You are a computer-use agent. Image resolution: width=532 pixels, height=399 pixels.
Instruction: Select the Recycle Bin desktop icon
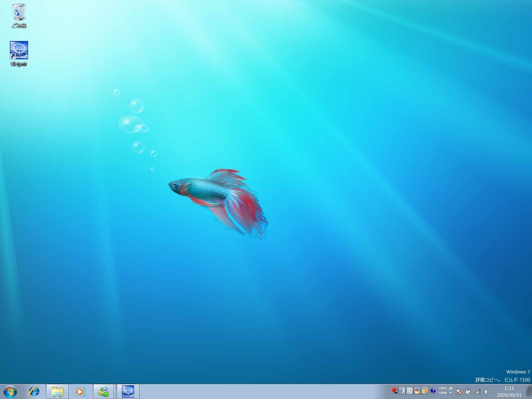click(19, 16)
